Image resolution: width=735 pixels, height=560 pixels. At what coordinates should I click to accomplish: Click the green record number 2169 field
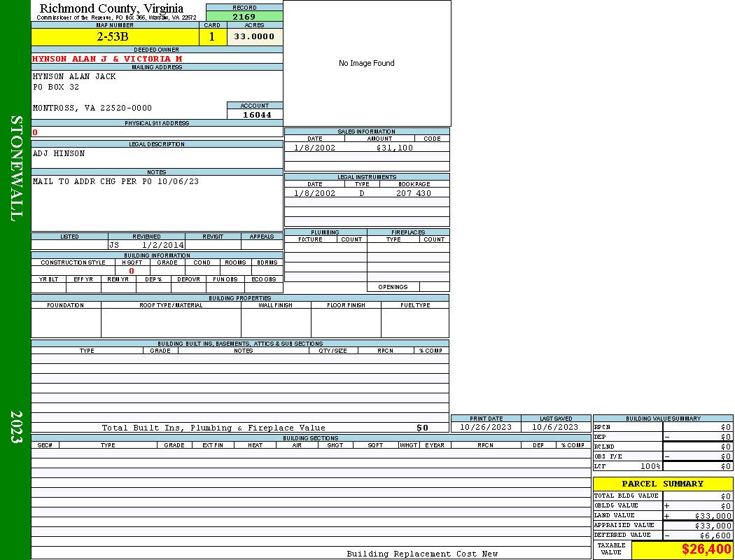244,17
